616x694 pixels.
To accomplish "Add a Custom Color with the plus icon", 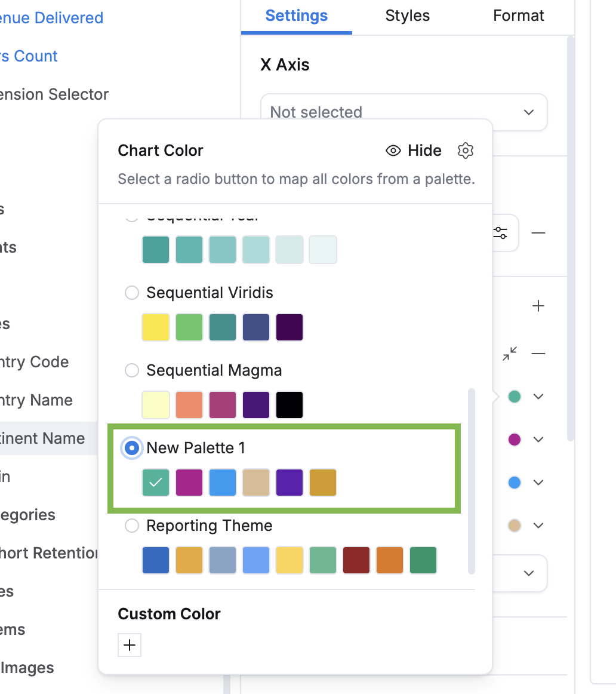I will coord(129,645).
